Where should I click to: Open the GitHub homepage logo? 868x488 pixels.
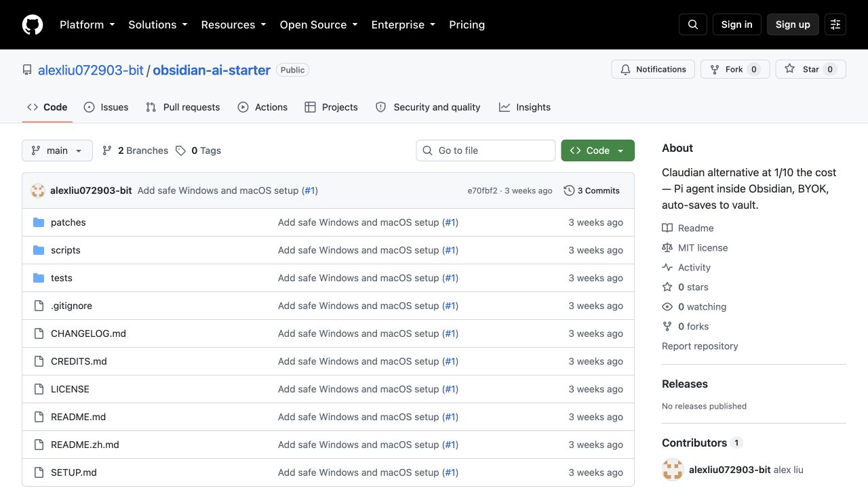point(33,24)
